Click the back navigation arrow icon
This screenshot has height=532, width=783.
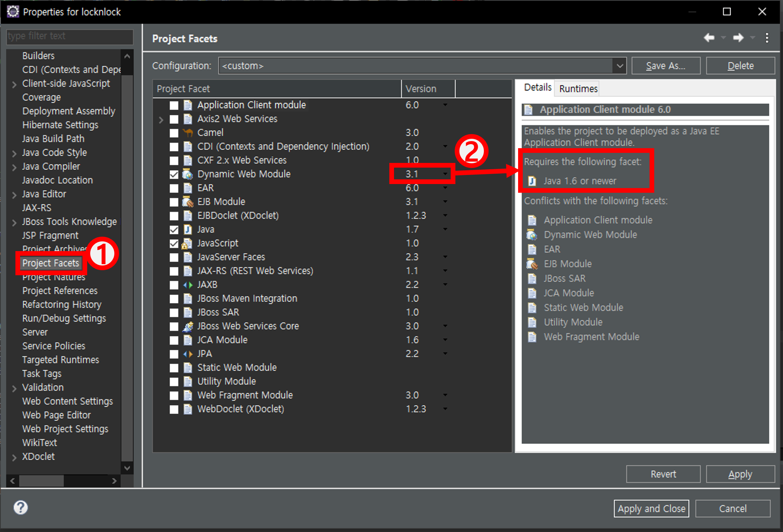709,38
